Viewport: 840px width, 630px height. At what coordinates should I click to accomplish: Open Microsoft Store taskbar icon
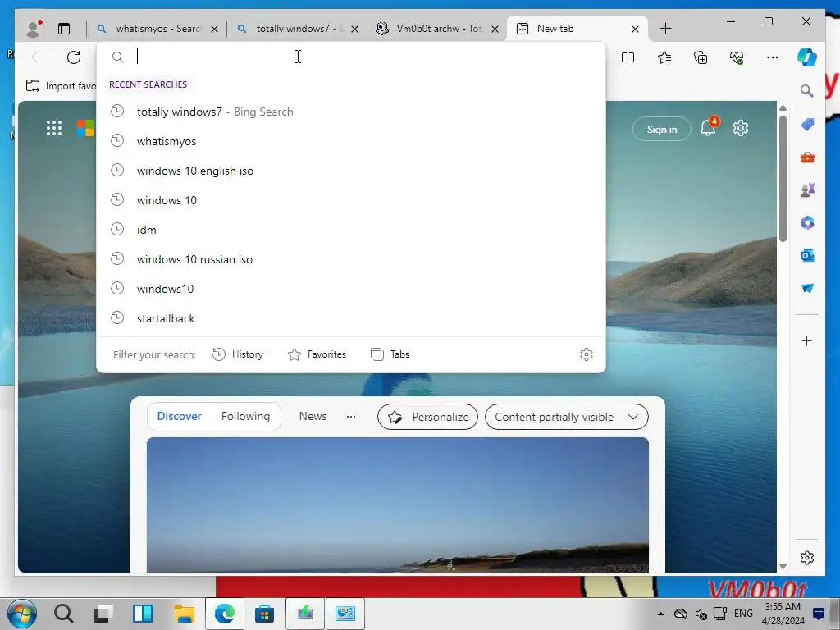[x=264, y=614]
